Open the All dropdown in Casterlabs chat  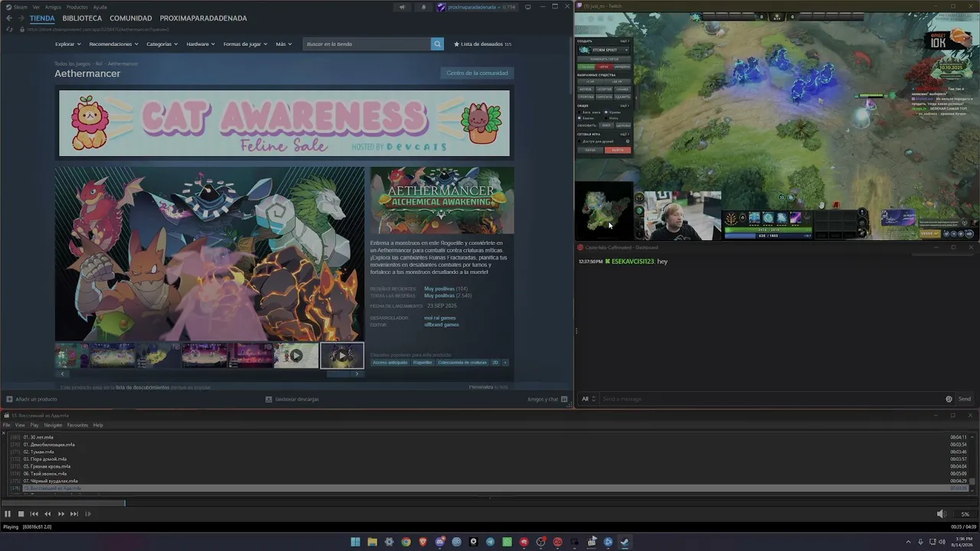(587, 399)
